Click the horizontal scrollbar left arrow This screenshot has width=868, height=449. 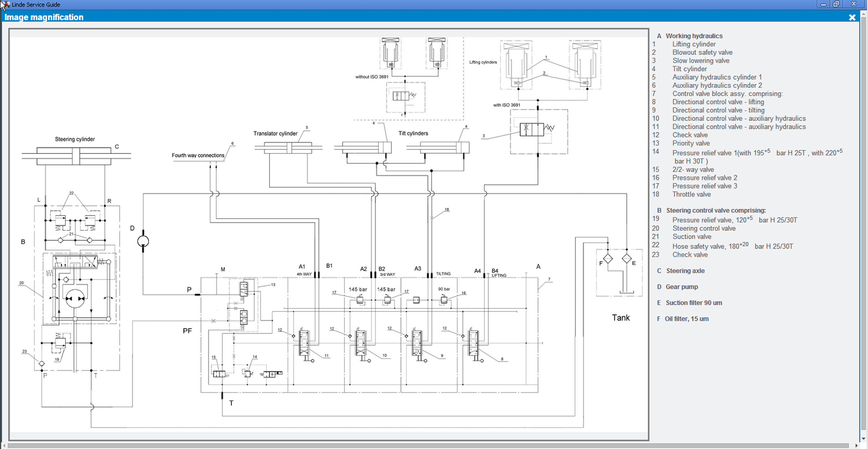(4, 446)
